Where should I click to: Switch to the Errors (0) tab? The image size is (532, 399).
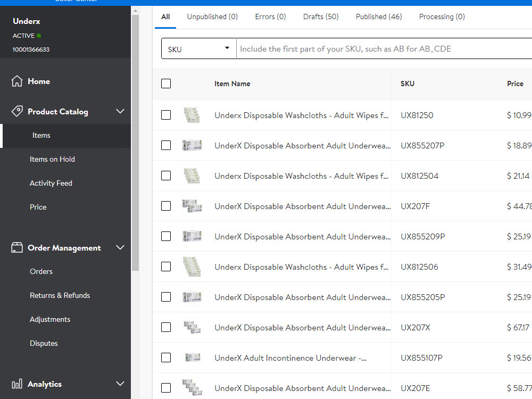[270, 16]
